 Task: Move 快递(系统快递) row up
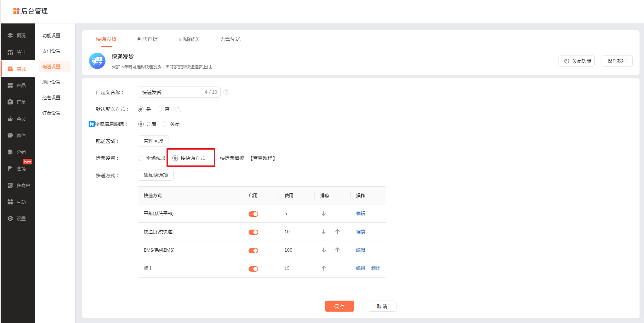[338, 232]
